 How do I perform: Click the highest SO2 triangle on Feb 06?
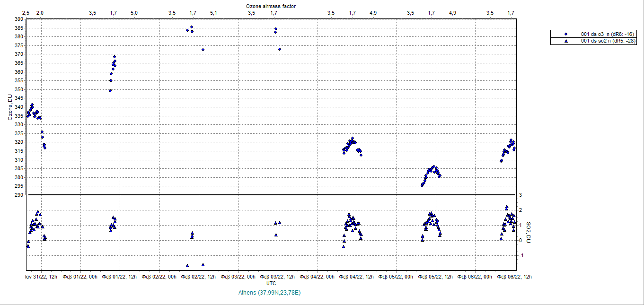pyautogui.click(x=507, y=207)
